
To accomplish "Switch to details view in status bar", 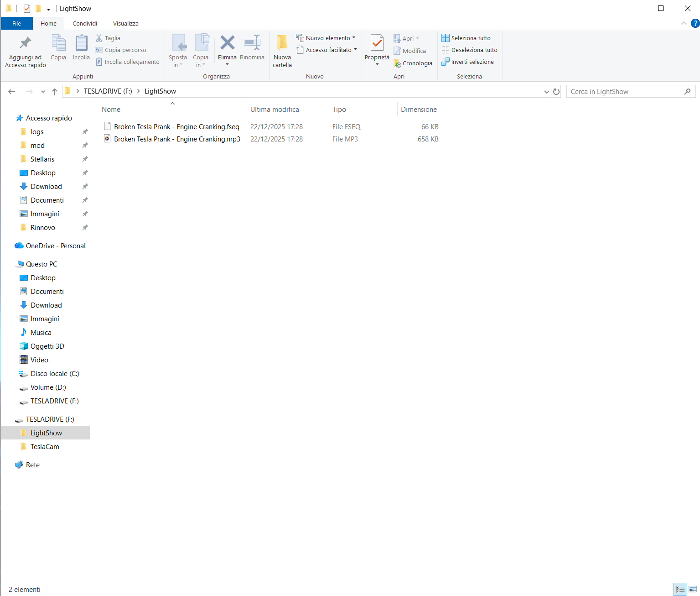I will click(x=680, y=589).
